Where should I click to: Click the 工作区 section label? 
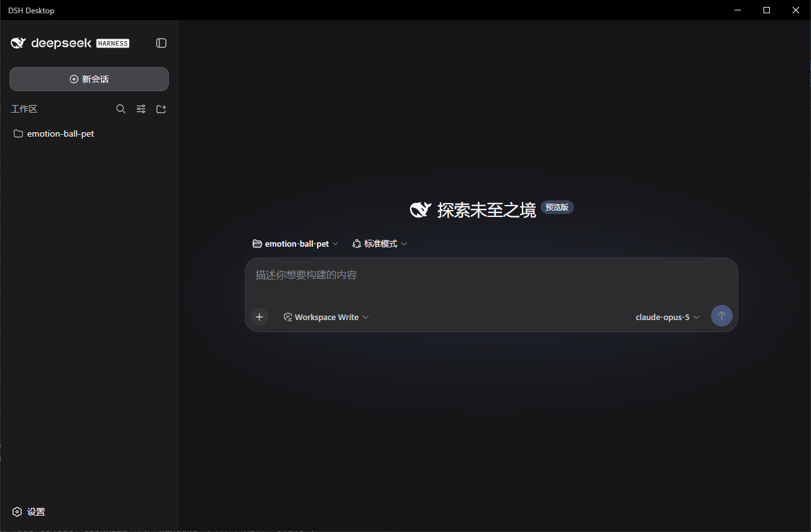[x=24, y=109]
